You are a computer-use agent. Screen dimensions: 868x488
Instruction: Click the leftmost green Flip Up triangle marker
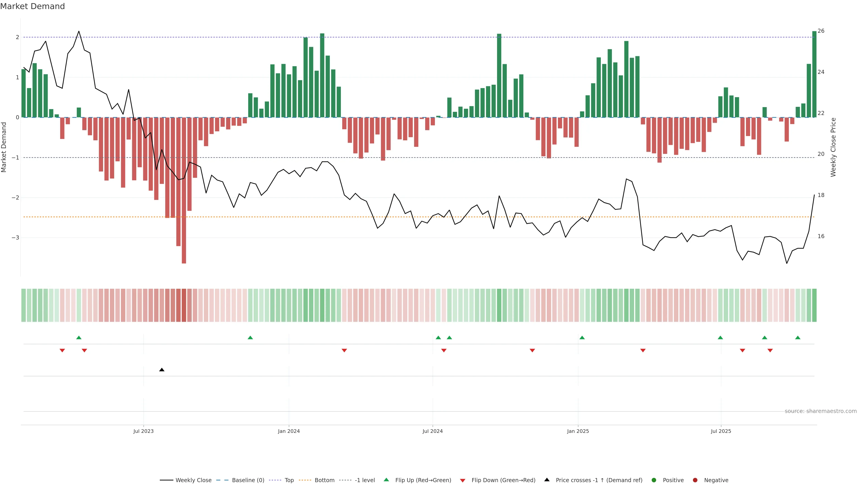point(79,338)
